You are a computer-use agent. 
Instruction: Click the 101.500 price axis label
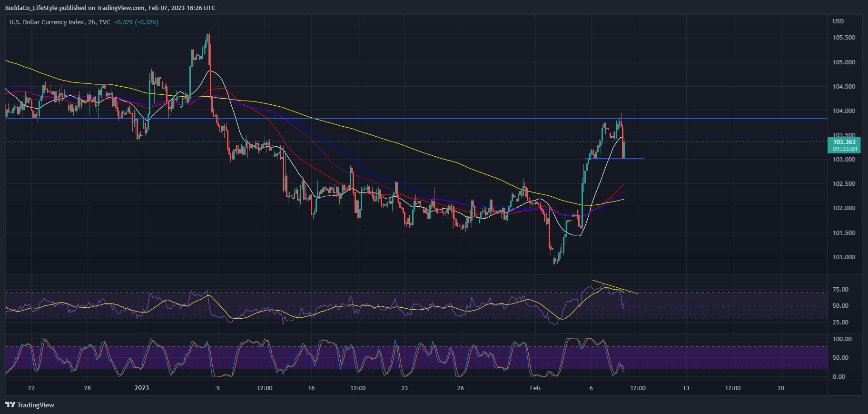point(844,233)
